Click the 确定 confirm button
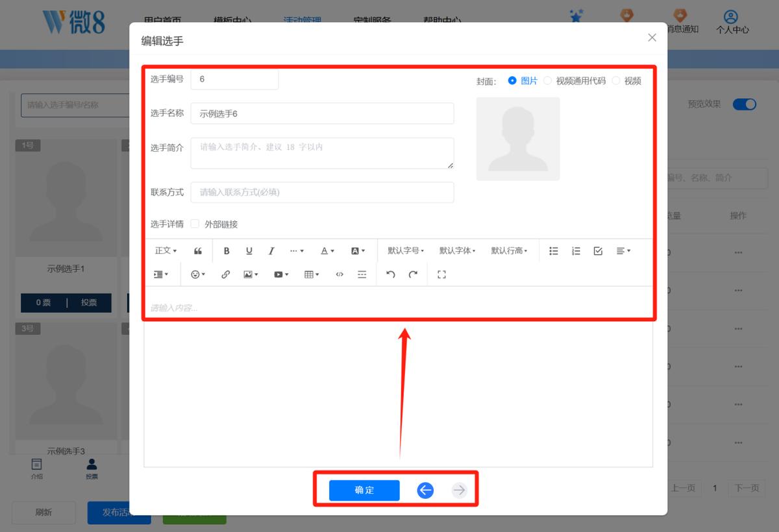The image size is (779, 532). pos(364,490)
